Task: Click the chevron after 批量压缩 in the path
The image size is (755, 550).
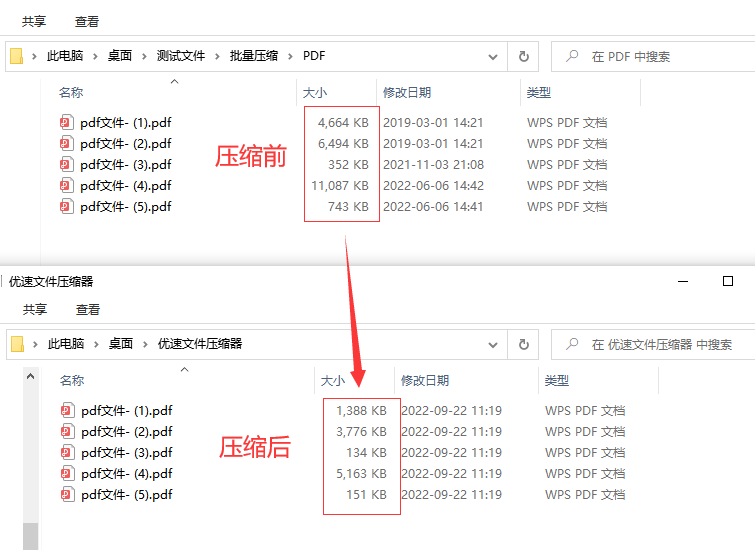Action: [x=290, y=56]
